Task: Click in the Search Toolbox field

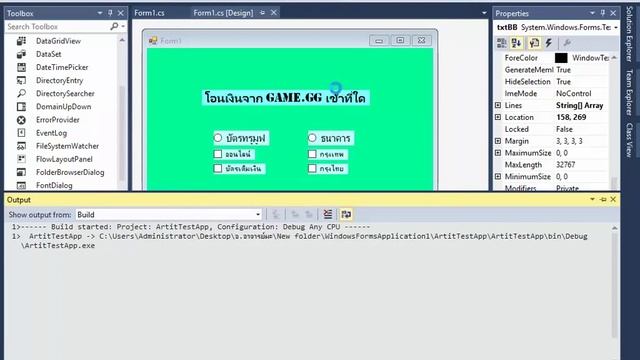Action: pyautogui.click(x=57, y=27)
